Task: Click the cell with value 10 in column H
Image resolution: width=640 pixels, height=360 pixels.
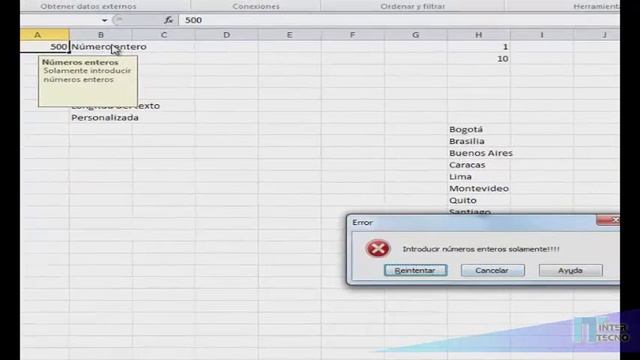Action: pos(478,58)
